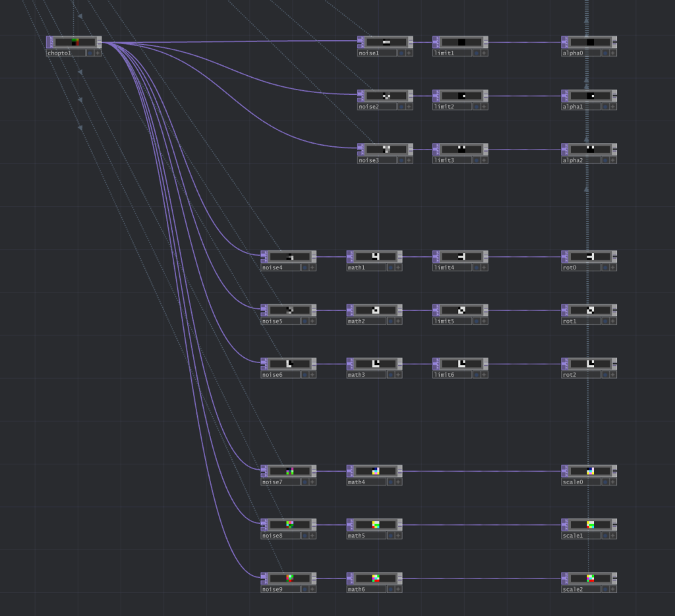Click the output connector on math6
Screen dimensions: 675x616
400,578
